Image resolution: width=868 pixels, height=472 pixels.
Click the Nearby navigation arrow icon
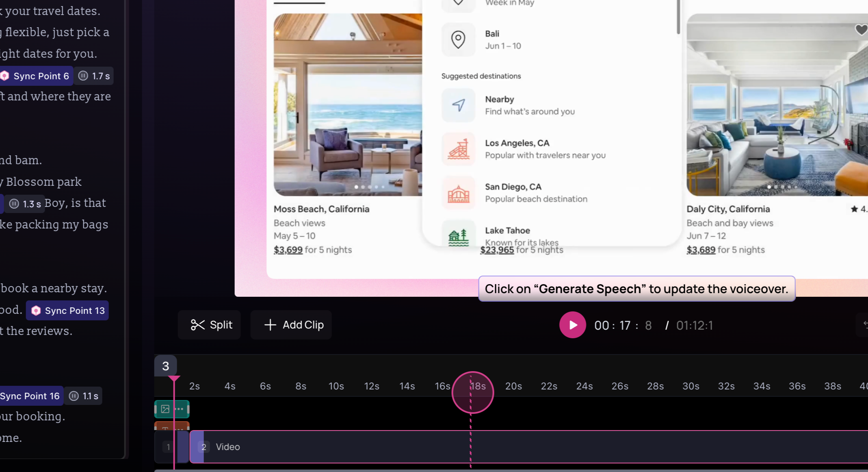(459, 105)
